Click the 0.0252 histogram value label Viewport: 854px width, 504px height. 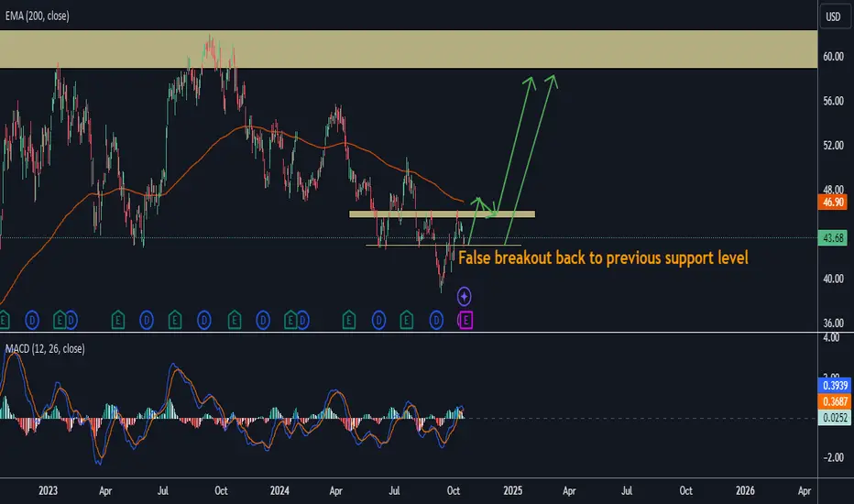pyautogui.click(x=834, y=418)
